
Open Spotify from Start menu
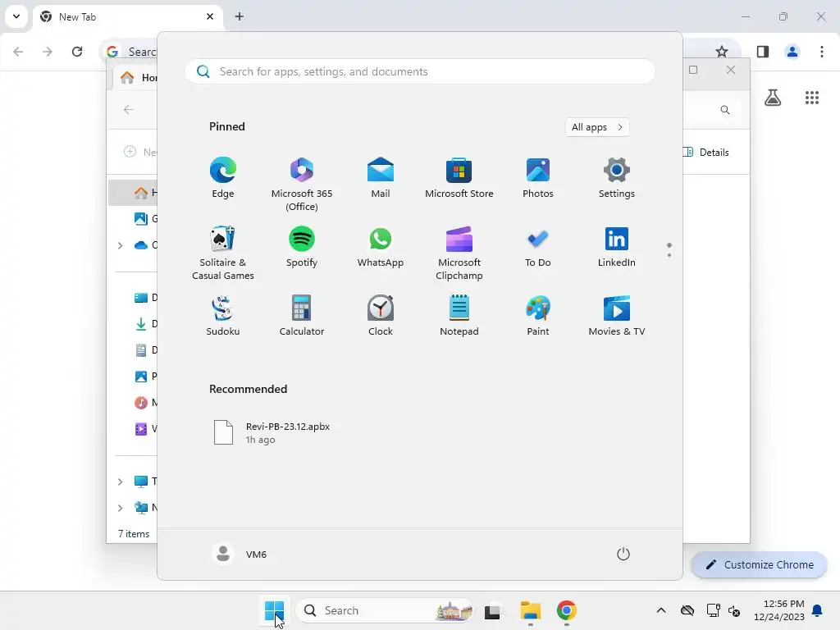point(302,247)
